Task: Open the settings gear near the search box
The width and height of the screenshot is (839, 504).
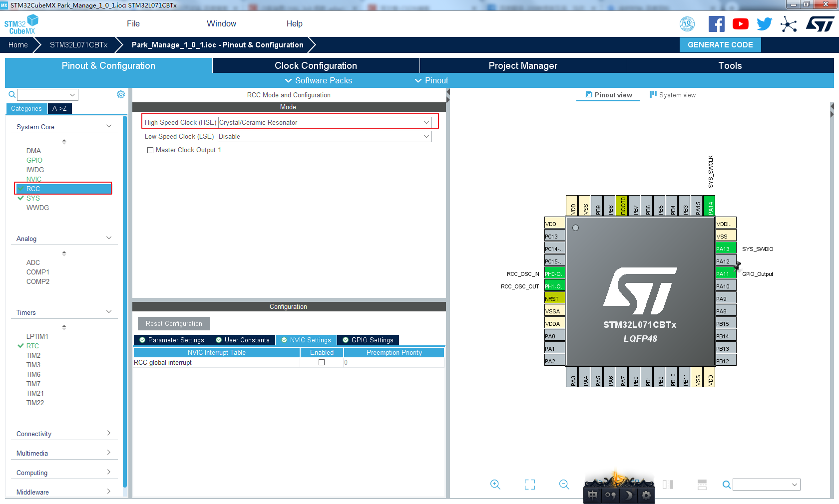Action: [x=120, y=94]
